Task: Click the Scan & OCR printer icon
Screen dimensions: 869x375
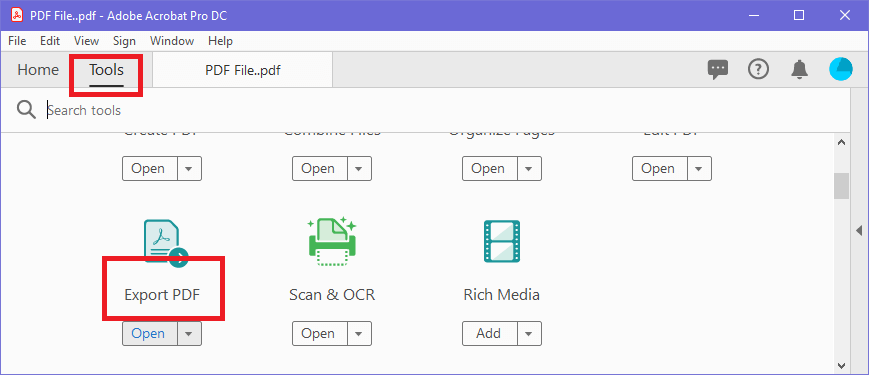Action: [332, 242]
